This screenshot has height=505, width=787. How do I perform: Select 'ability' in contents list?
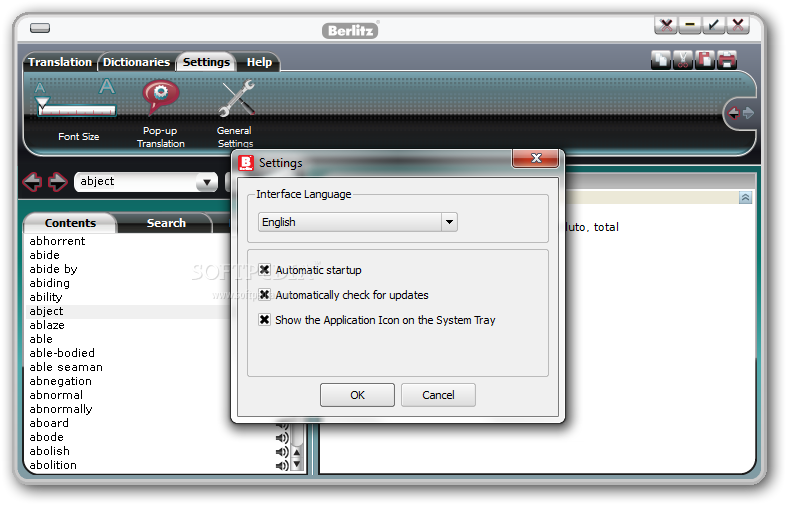(46, 297)
